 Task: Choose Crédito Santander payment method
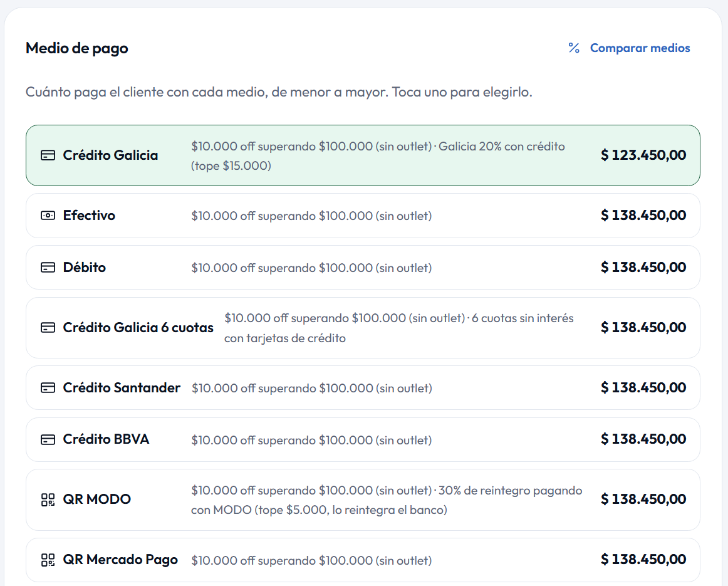(363, 388)
